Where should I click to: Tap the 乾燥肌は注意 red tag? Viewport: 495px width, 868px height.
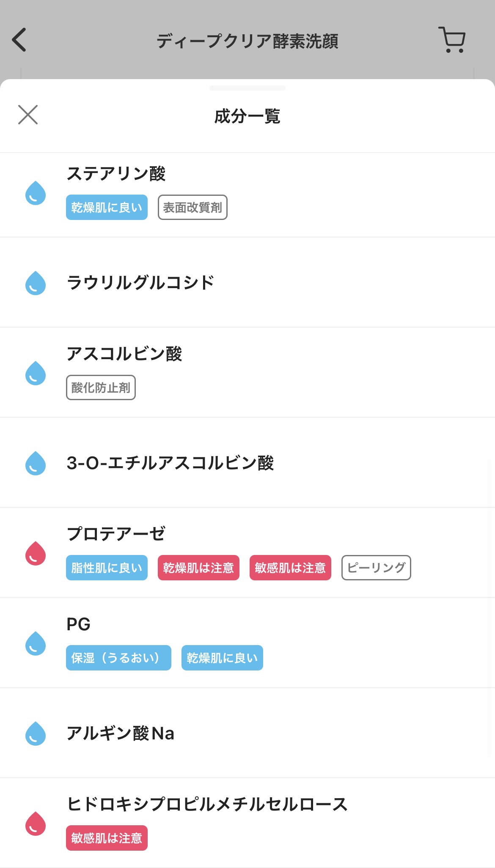pyautogui.click(x=198, y=568)
